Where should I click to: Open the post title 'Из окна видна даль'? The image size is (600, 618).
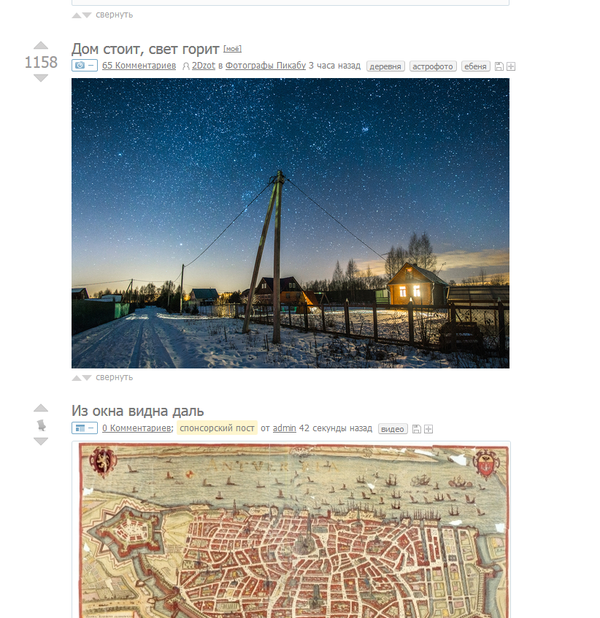click(138, 411)
